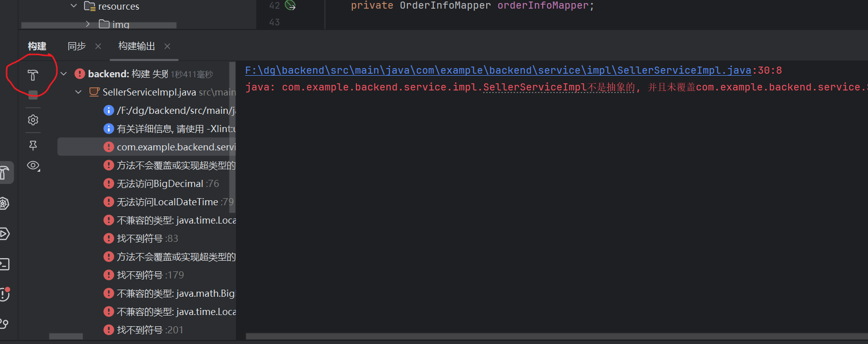
Task: Open the Build tool window from the left strip
Action: click(x=4, y=173)
